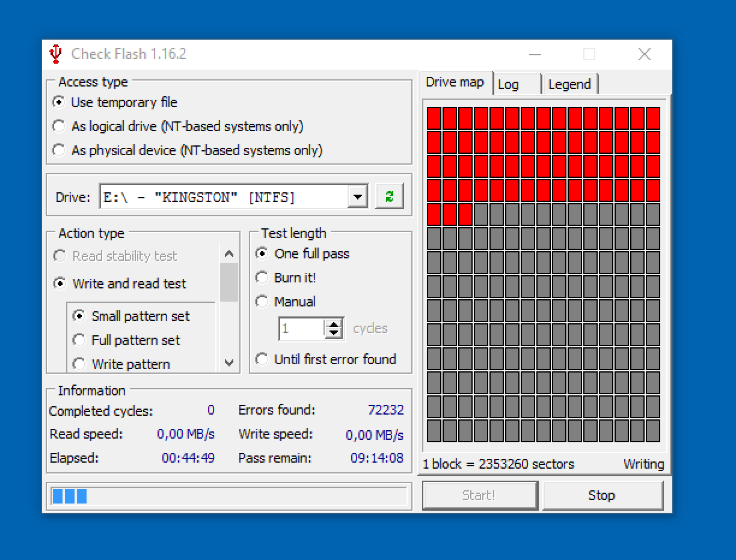Decrease cycles with spinner down arrow

click(x=334, y=333)
